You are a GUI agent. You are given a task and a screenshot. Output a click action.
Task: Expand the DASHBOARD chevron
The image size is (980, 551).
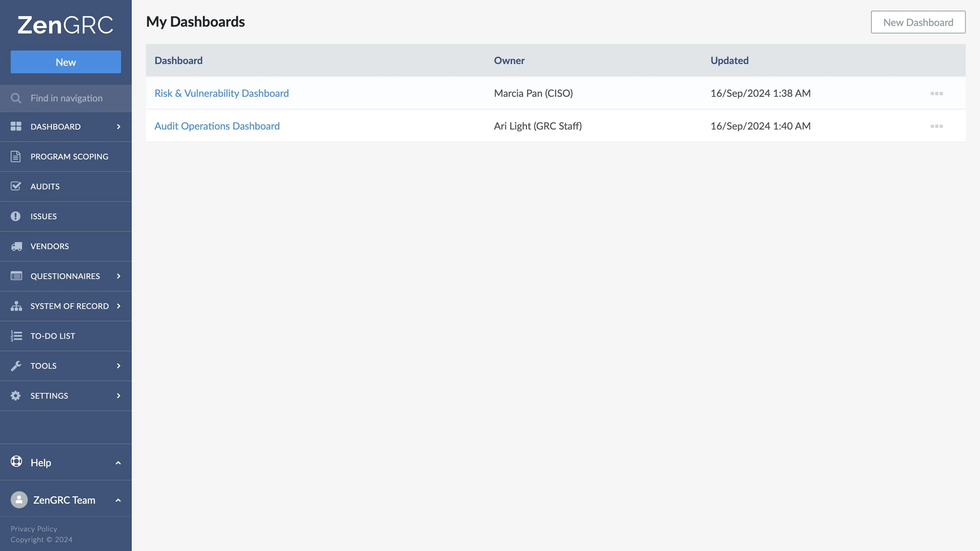coord(119,127)
